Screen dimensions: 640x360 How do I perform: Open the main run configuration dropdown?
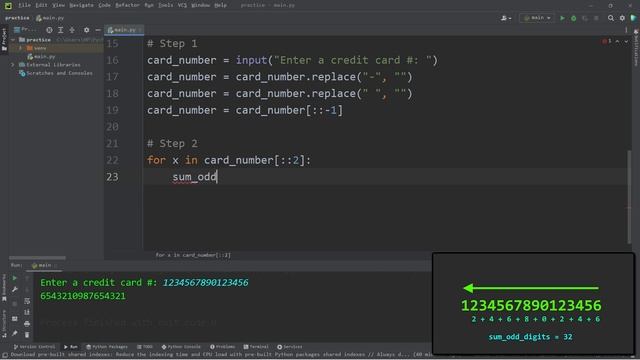pyautogui.click(x=537, y=18)
